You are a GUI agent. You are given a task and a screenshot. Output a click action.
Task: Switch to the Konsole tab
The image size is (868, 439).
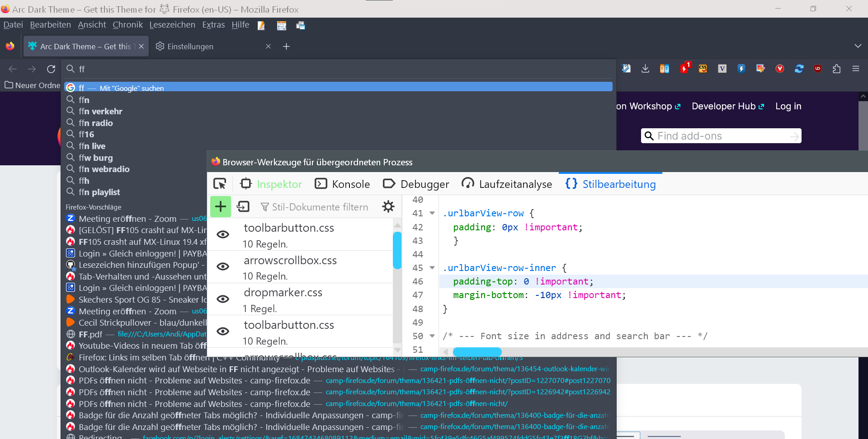[x=343, y=184]
